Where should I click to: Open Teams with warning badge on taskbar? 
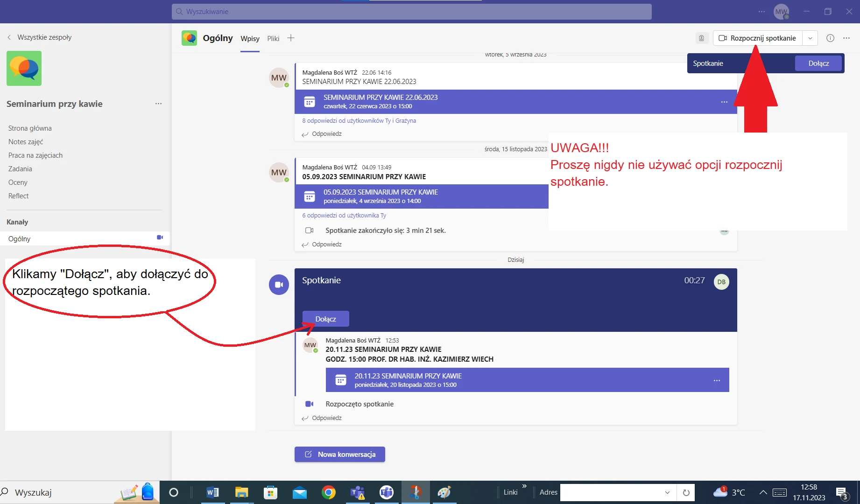pyautogui.click(x=358, y=492)
